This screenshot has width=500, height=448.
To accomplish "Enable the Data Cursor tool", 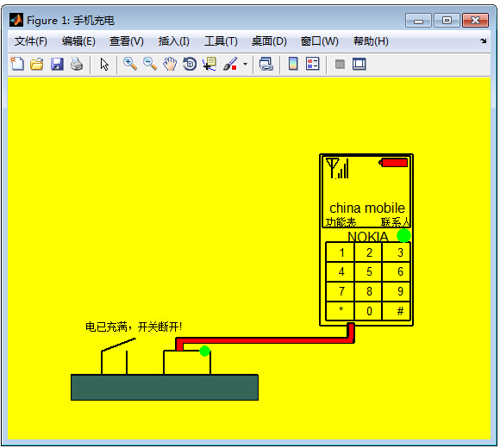I will [x=209, y=64].
